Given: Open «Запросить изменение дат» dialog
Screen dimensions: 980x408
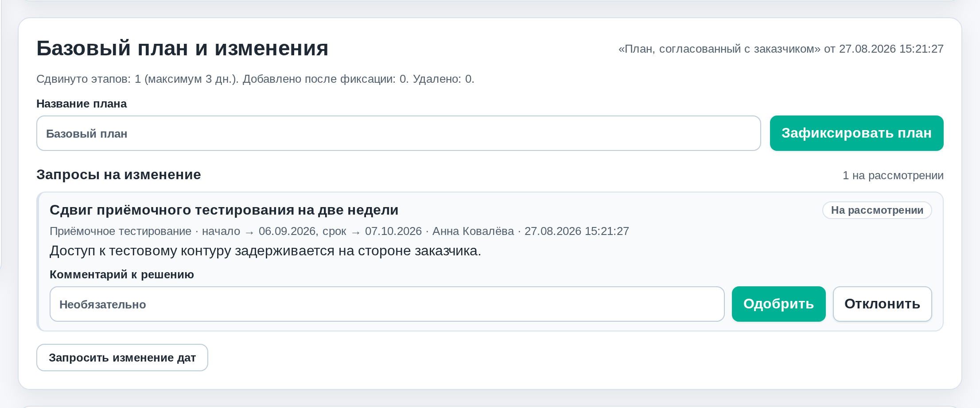Looking at the screenshot, I should [x=122, y=358].
